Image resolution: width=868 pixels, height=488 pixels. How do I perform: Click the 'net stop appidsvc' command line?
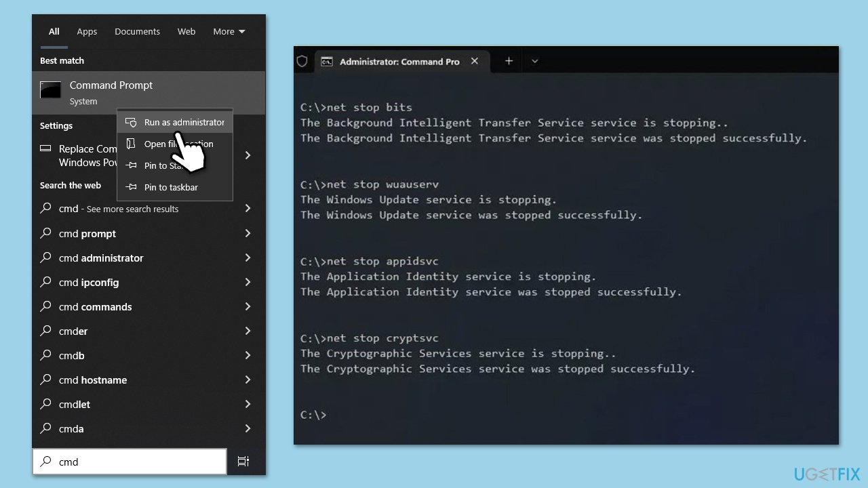click(x=370, y=261)
